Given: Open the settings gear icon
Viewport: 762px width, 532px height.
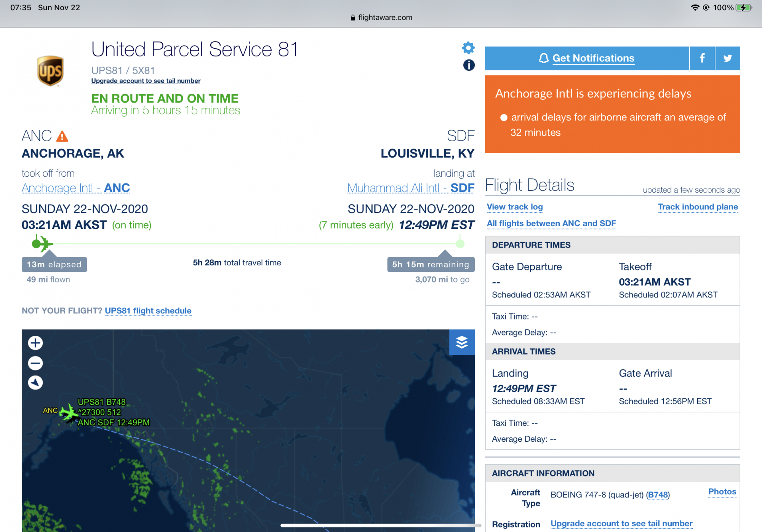Looking at the screenshot, I should click(468, 48).
